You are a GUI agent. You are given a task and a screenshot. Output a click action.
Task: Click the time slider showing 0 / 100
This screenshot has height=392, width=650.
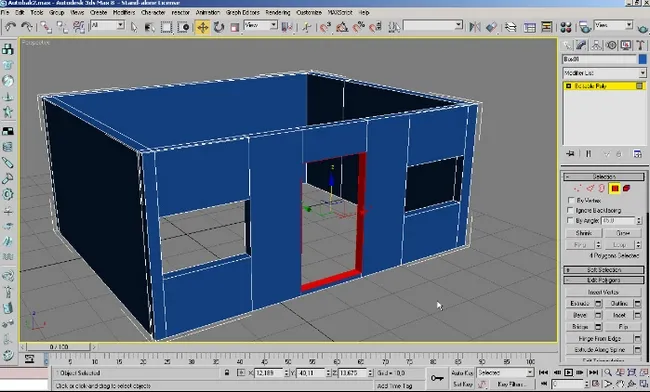pyautogui.click(x=59, y=346)
